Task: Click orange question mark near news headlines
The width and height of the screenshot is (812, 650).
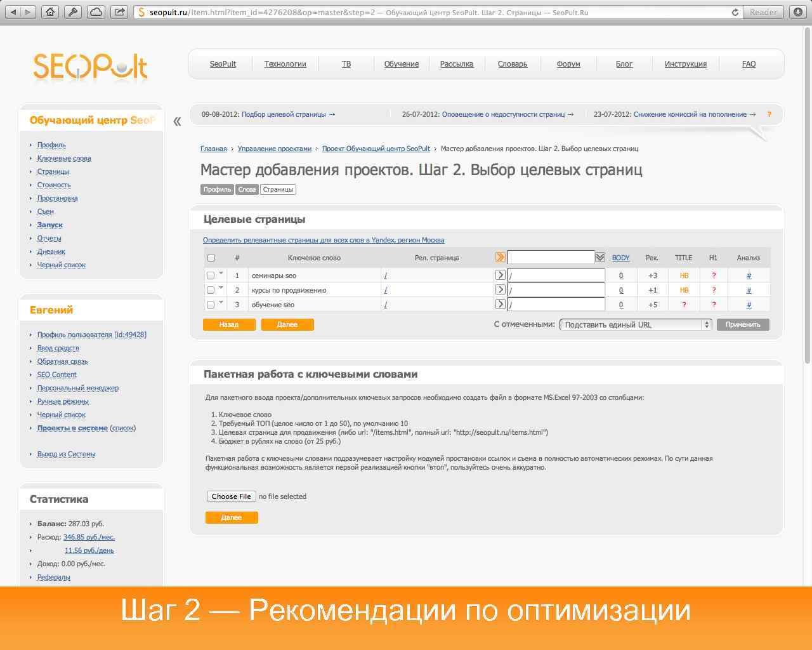Action: click(769, 114)
